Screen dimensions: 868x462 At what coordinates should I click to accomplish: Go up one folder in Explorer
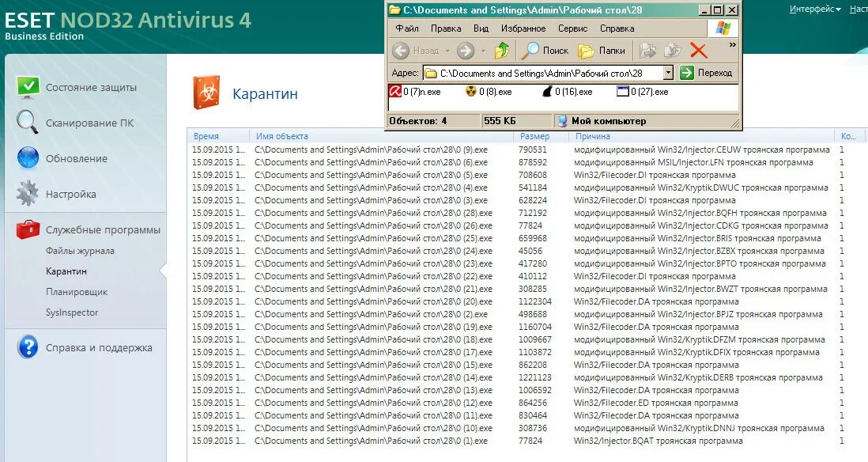[502, 51]
